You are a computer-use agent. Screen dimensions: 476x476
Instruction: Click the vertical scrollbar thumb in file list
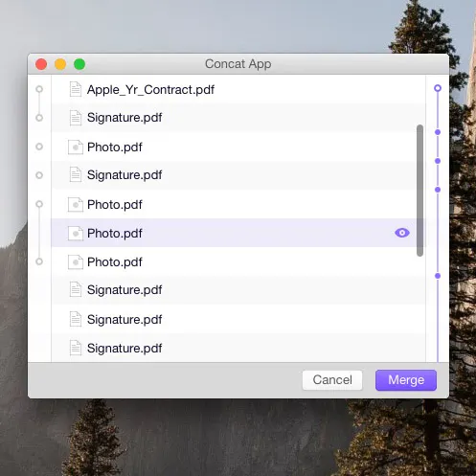(419, 191)
